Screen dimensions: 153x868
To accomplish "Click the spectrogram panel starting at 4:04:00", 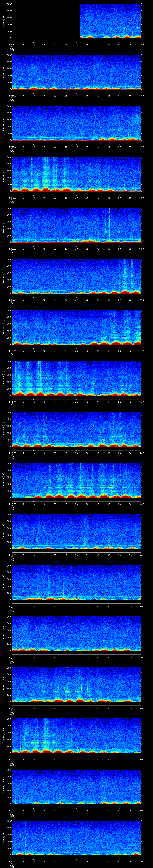I will pos(110,21).
